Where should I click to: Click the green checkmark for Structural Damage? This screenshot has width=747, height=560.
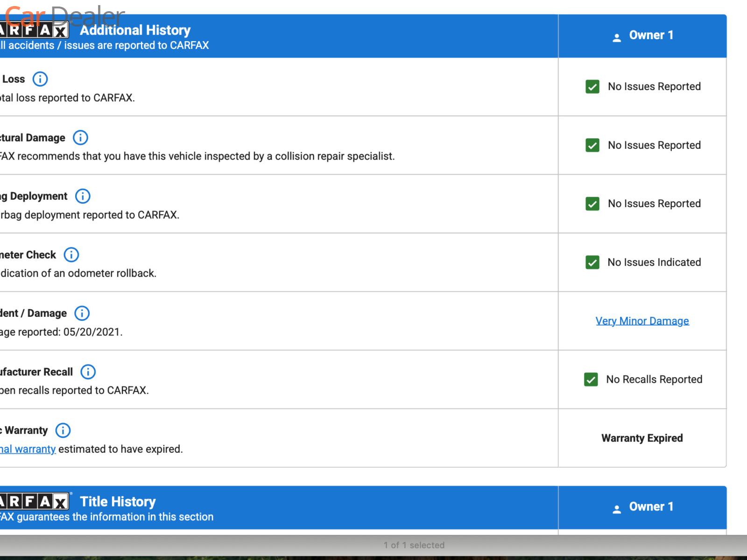(592, 145)
